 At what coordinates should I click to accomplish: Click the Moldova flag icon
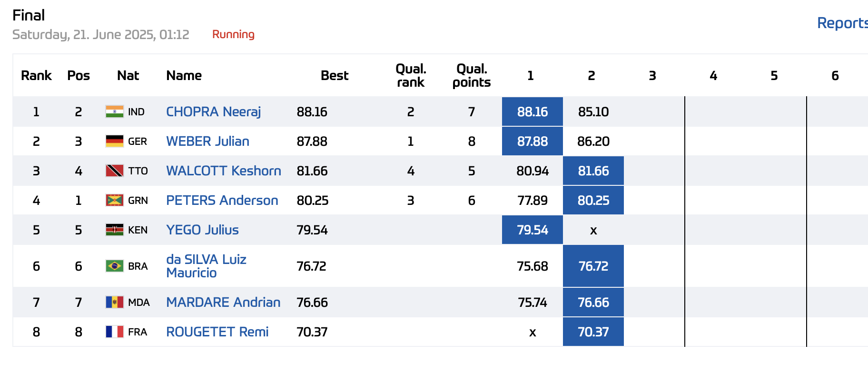(x=115, y=302)
